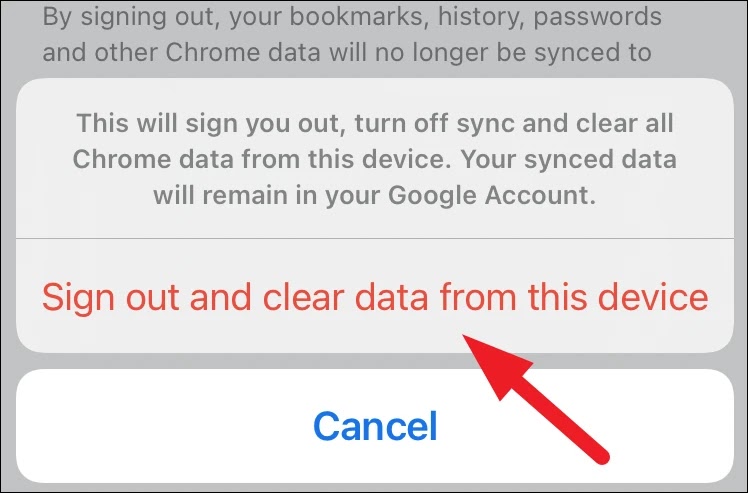748x493 pixels.
Task: Tap Sign out and clear data from this device
Action: click(x=375, y=296)
